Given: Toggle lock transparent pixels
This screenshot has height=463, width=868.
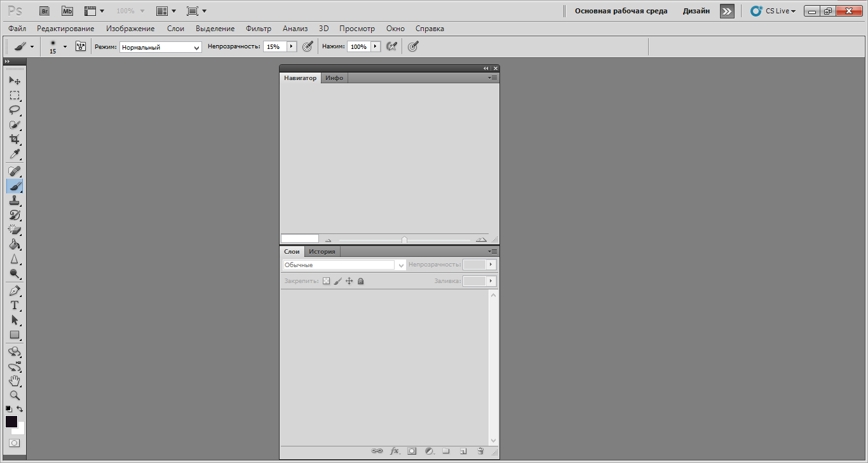Looking at the screenshot, I should point(326,280).
